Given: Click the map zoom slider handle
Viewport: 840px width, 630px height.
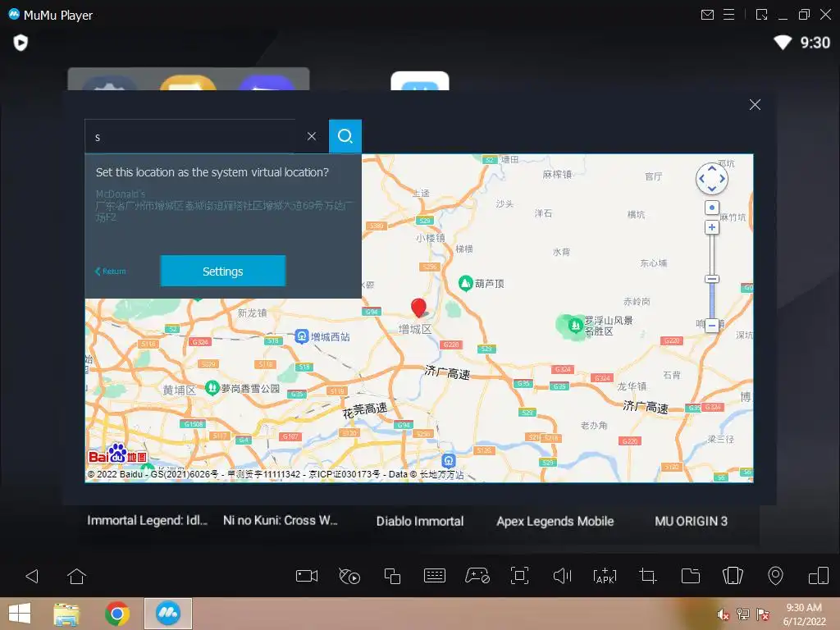Looking at the screenshot, I should [x=711, y=279].
